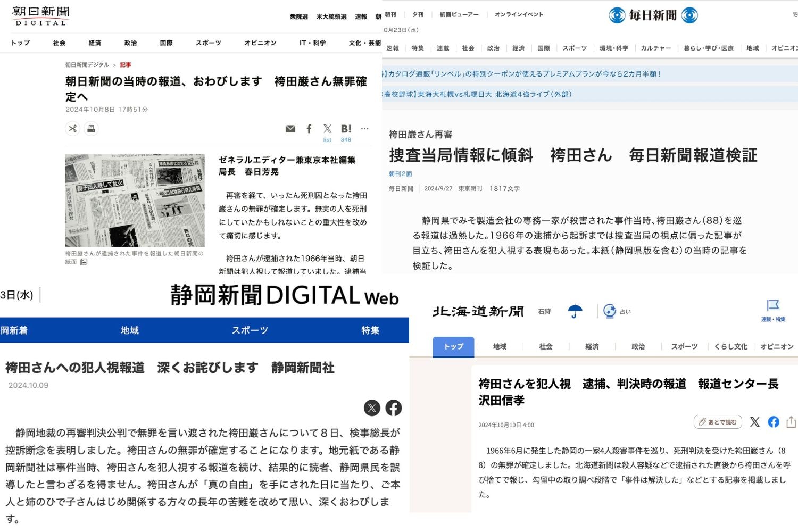Click the blue umbrella weather icon
The width and height of the screenshot is (798, 532).
(x=575, y=311)
